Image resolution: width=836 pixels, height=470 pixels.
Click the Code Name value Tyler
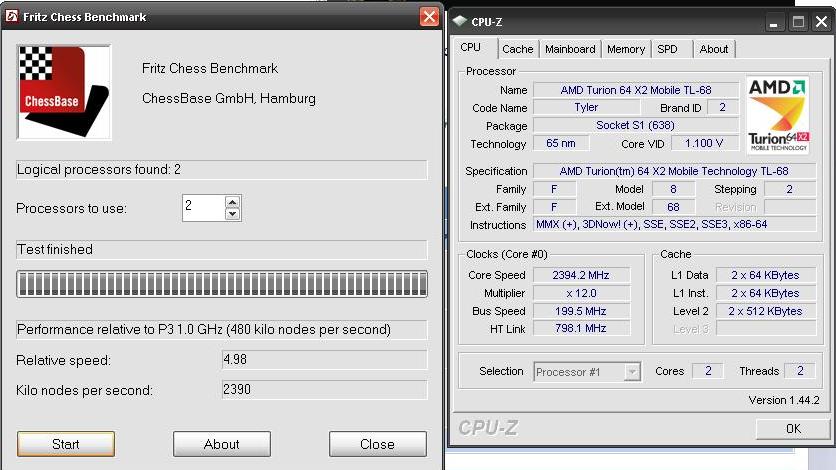(586, 107)
